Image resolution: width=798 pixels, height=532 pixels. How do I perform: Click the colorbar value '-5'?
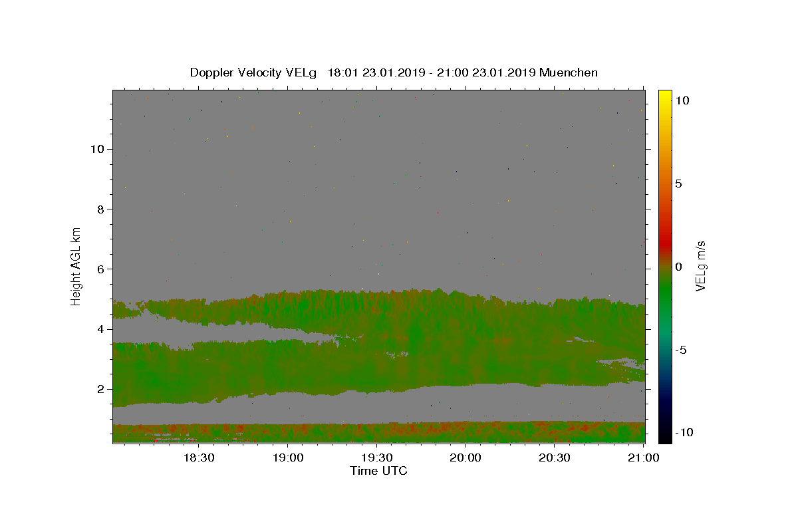click(x=682, y=350)
